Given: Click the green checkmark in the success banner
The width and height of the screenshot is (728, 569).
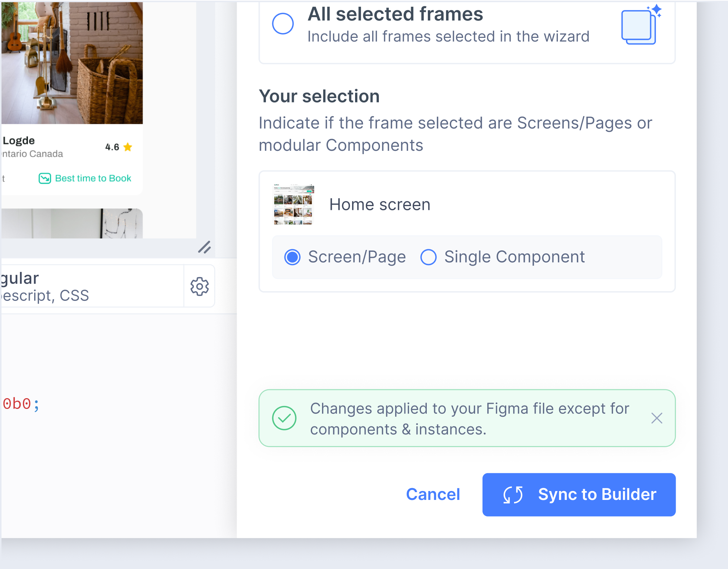Looking at the screenshot, I should point(284,418).
